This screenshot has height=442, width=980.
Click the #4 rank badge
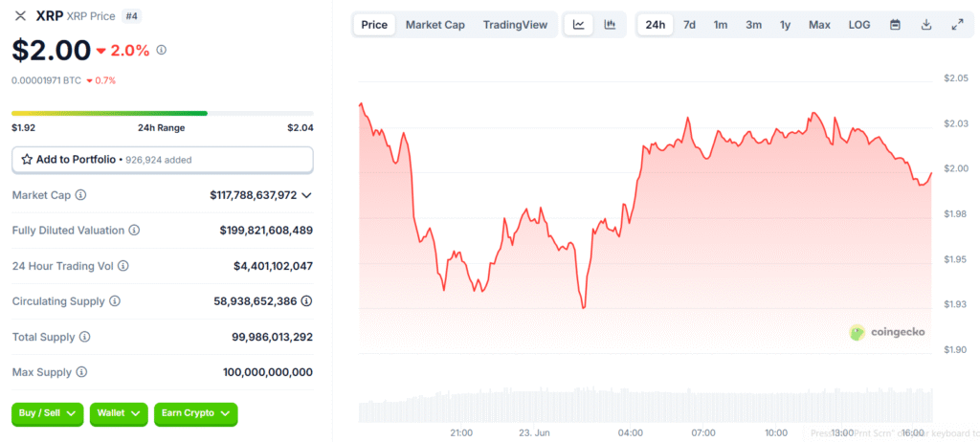click(131, 16)
